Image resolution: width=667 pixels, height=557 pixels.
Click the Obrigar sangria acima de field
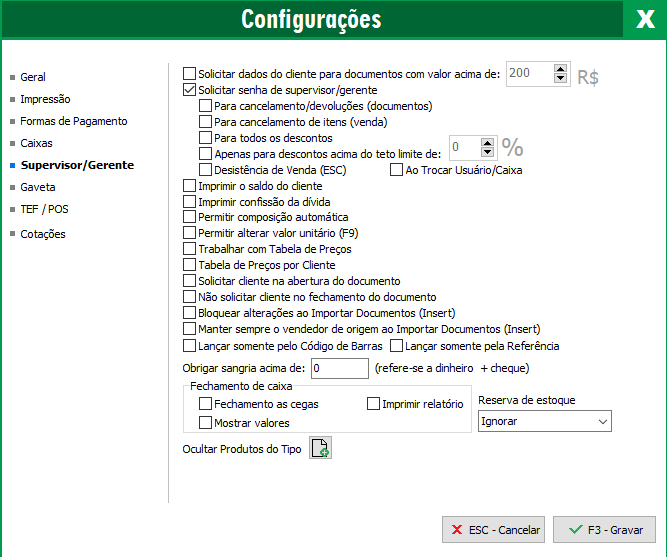coord(339,369)
